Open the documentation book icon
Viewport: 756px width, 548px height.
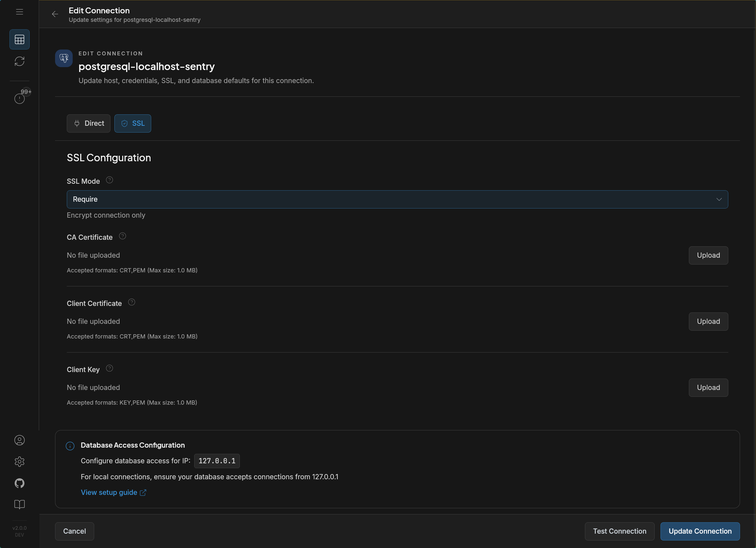click(x=19, y=504)
